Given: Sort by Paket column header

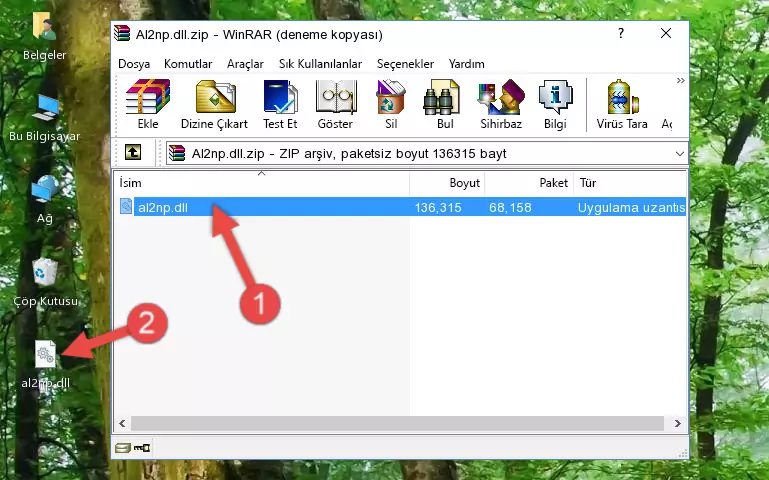Looking at the screenshot, I should (x=529, y=182).
